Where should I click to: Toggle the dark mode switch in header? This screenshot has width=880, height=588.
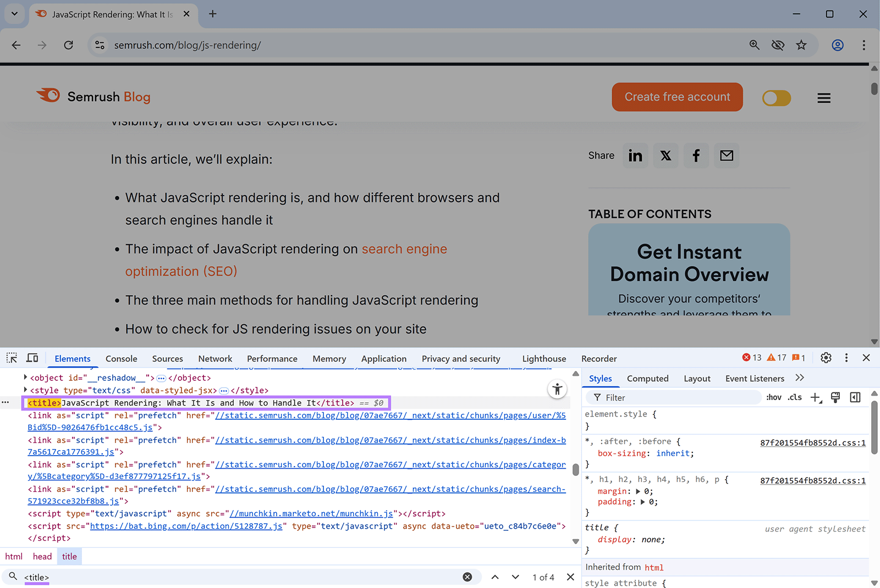(776, 97)
